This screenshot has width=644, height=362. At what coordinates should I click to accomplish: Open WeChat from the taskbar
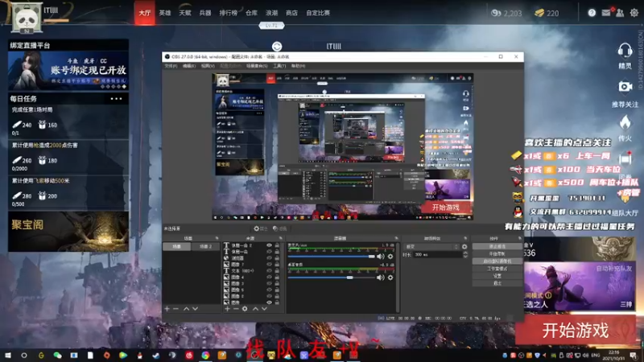pyautogui.click(x=57, y=356)
